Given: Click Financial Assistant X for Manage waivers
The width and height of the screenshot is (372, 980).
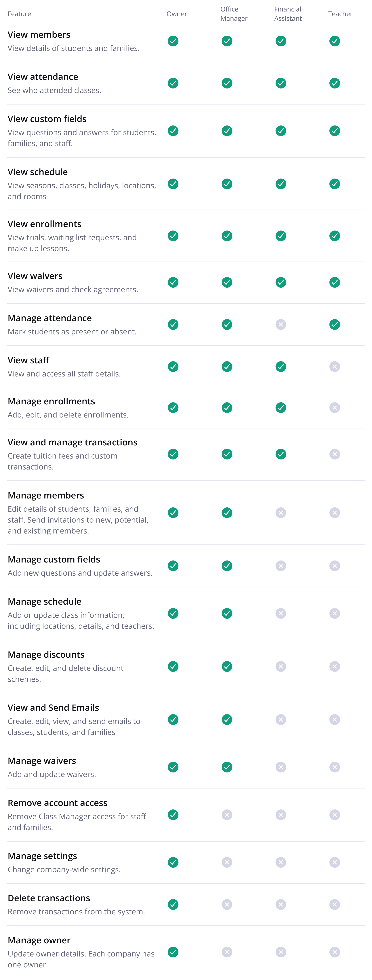Looking at the screenshot, I should pos(281,767).
